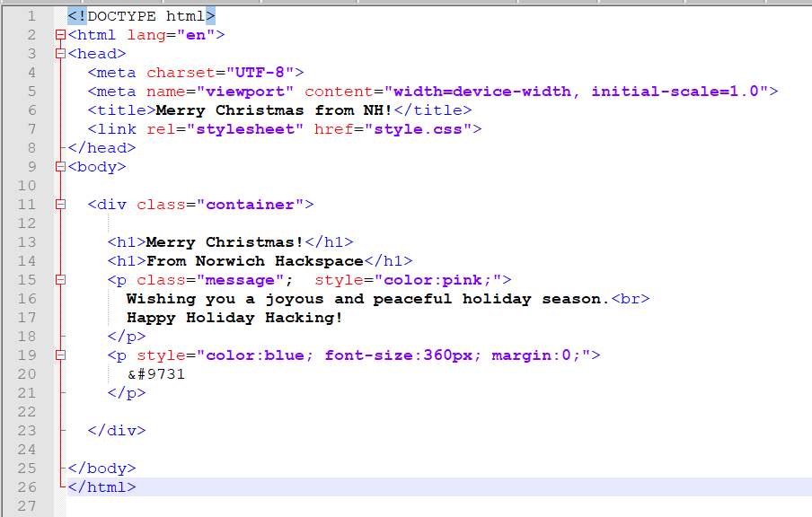812x517 pixels.
Task: Click line number 1 in the margin
Action: point(31,16)
